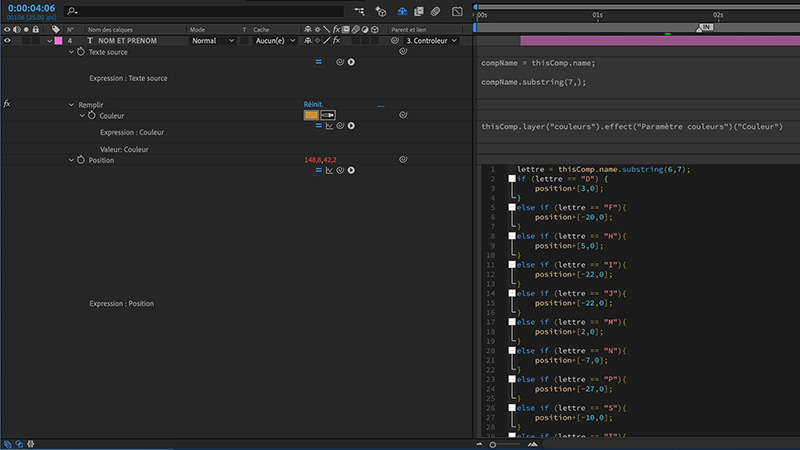
Task: Click the fx effects column header icon
Action: tap(336, 30)
